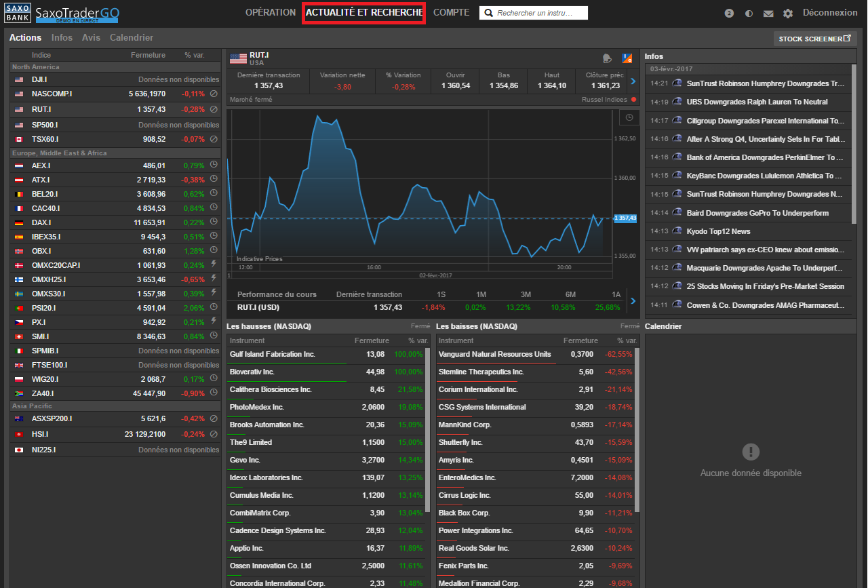Click the US flag icon next to RUT.I header
This screenshot has height=588, width=868.
point(237,58)
